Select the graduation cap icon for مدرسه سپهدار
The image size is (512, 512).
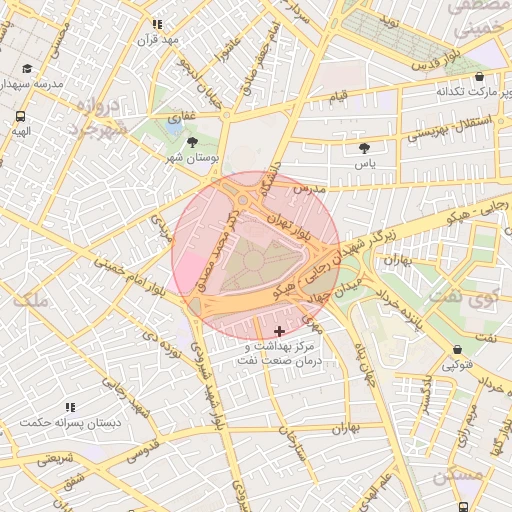click(27, 68)
